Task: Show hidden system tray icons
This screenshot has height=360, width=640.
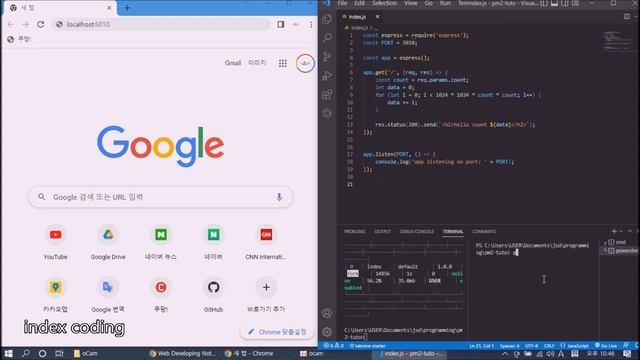Action: (505, 354)
